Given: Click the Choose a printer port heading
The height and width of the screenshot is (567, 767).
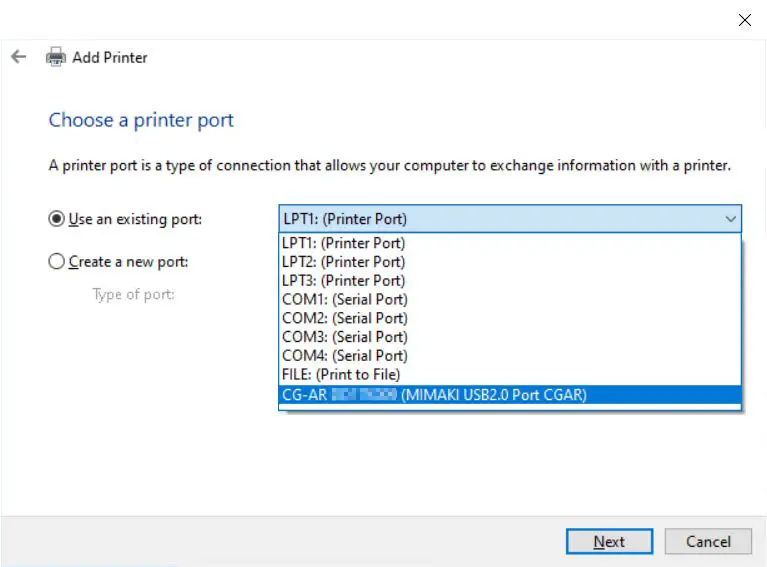Looking at the screenshot, I should (x=141, y=120).
